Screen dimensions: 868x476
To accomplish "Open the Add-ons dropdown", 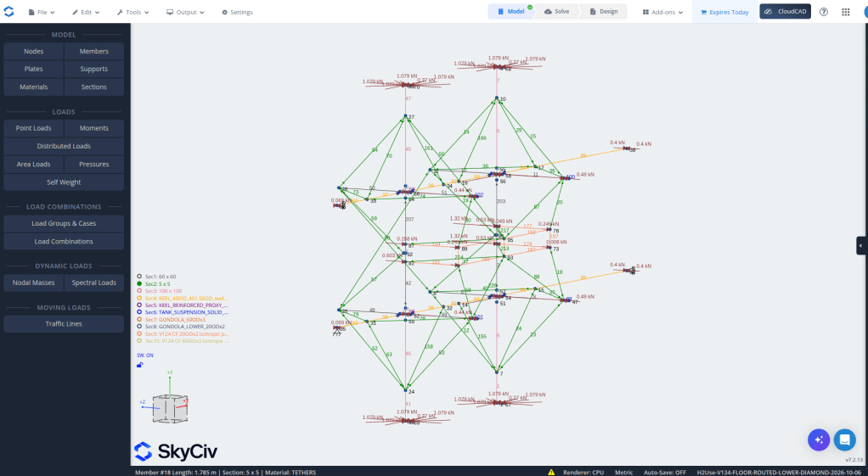I will coord(662,12).
